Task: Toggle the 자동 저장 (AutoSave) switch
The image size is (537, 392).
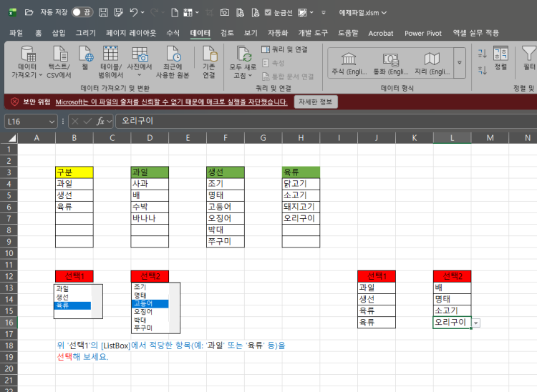Action: click(82, 13)
